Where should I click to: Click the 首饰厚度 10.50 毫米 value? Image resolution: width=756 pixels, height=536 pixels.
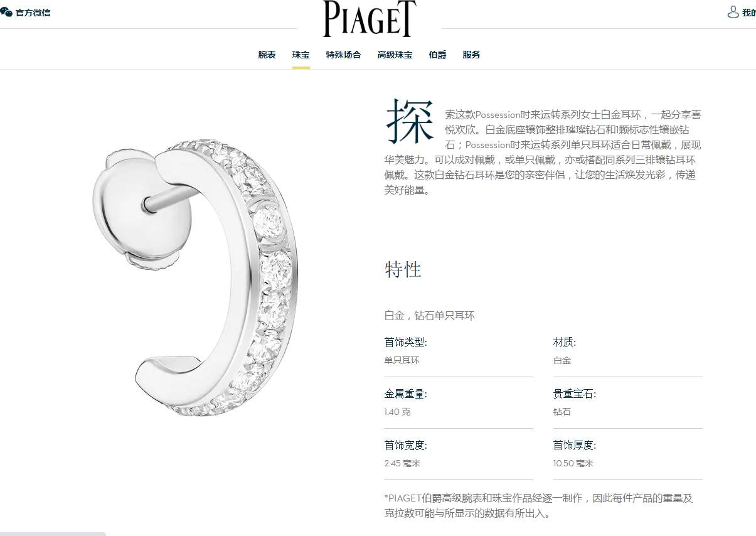point(573,463)
